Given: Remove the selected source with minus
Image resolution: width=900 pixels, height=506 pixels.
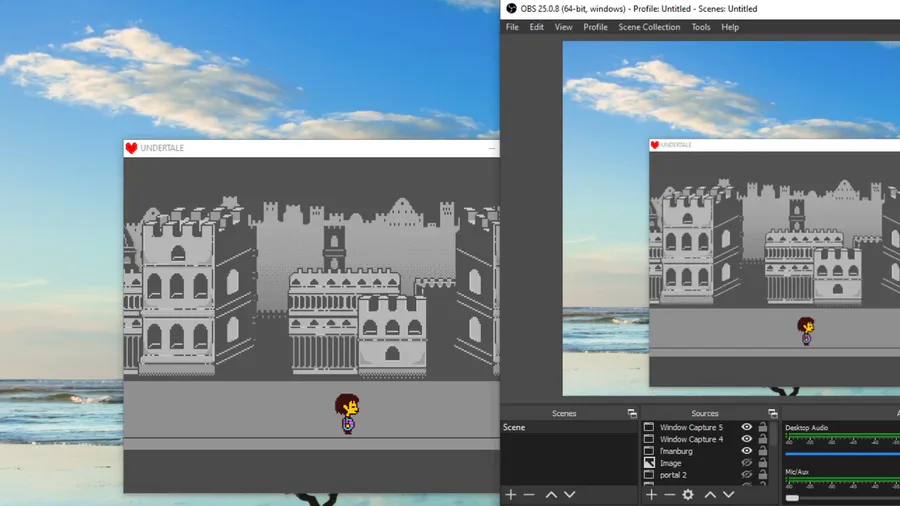Looking at the screenshot, I should pos(669,495).
